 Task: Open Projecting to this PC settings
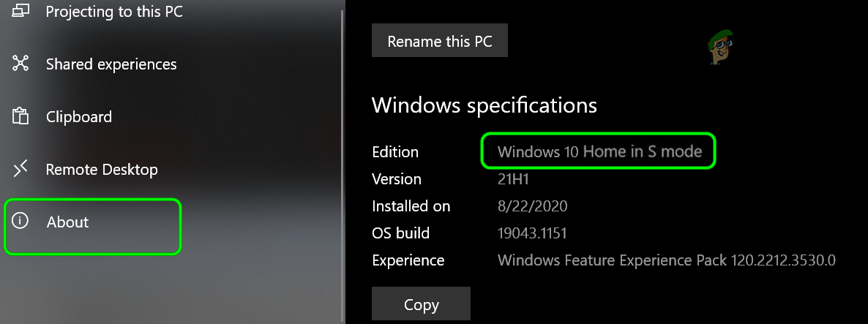click(x=114, y=12)
